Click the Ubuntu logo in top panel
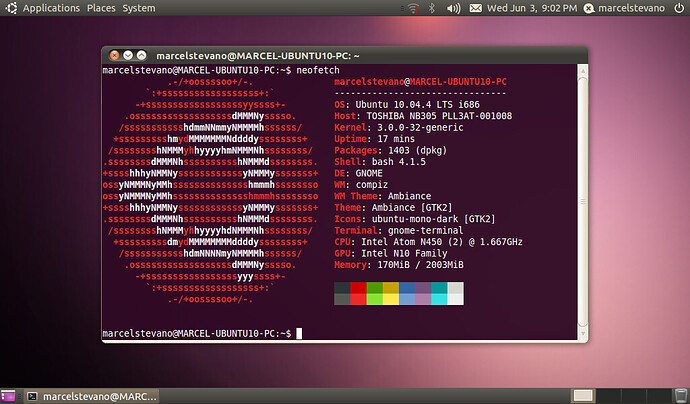 click(x=11, y=8)
